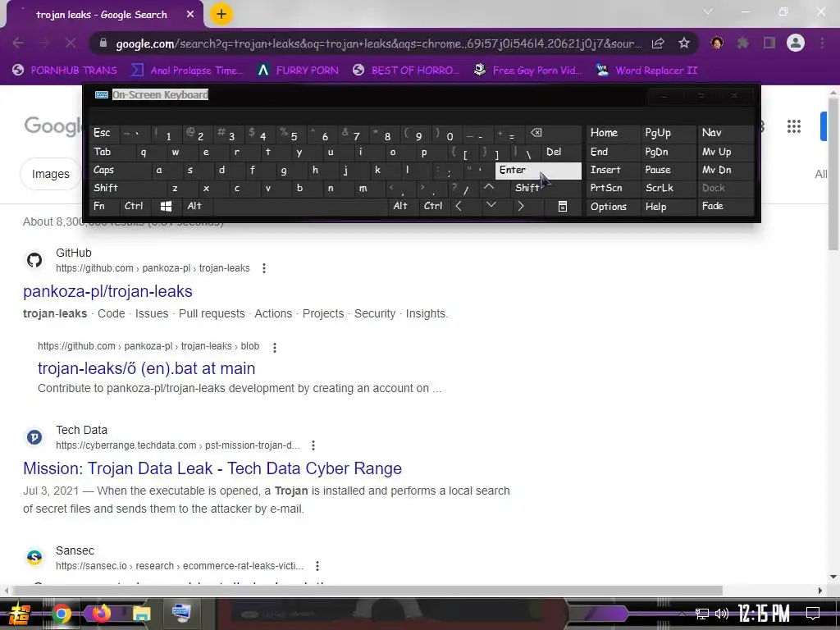840x630 pixels.
Task: Click the up arrow key on On-Screen Keyboard
Action: pyautogui.click(x=489, y=188)
